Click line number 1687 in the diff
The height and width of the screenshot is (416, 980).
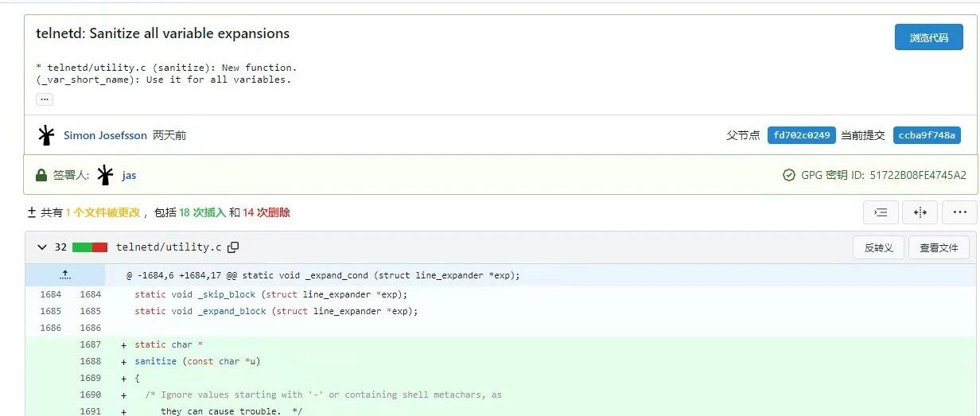(90, 344)
